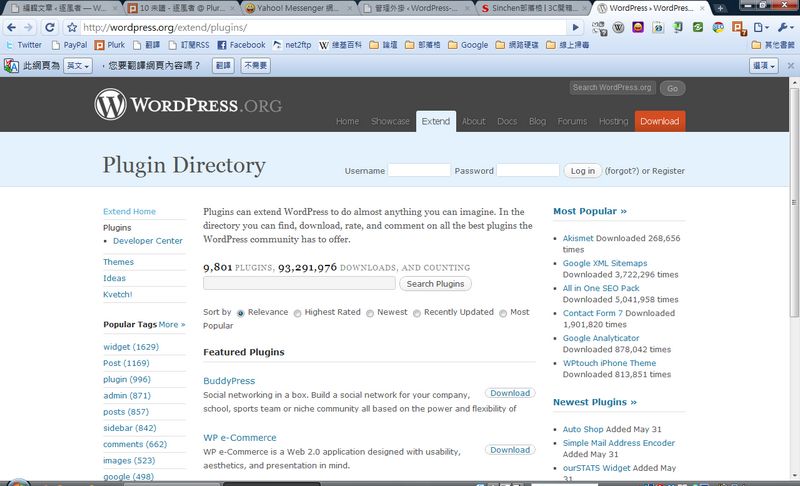
Task: Open the 選項 options dropdown
Action: pyautogui.click(x=763, y=66)
